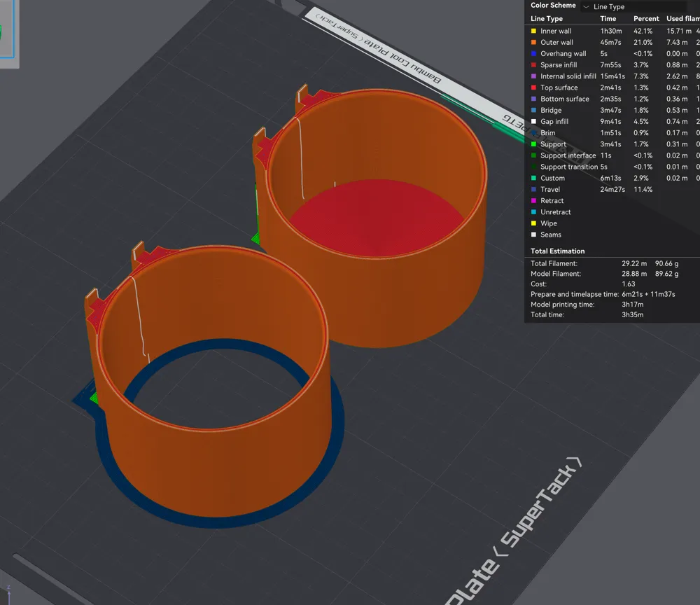Image resolution: width=700 pixels, height=605 pixels.
Task: Click the purple Internal solid infill swatch
Action: click(x=534, y=76)
